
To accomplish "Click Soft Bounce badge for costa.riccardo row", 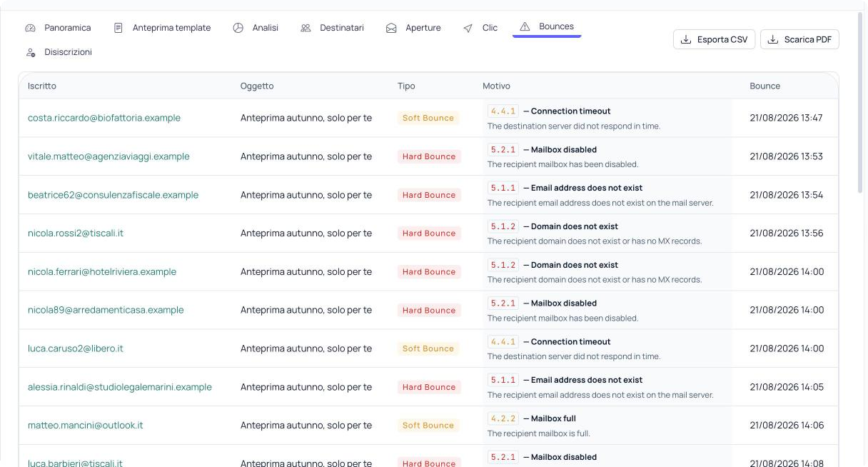I will (x=428, y=118).
